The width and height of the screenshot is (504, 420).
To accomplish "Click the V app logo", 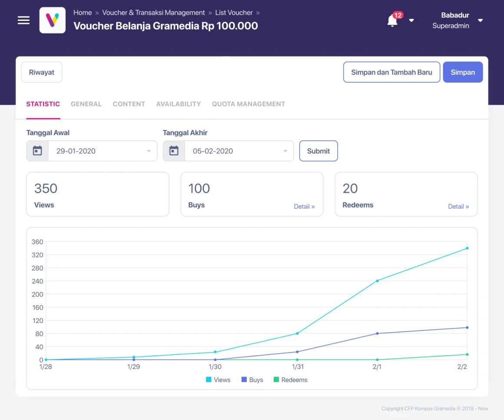I will tap(53, 20).
